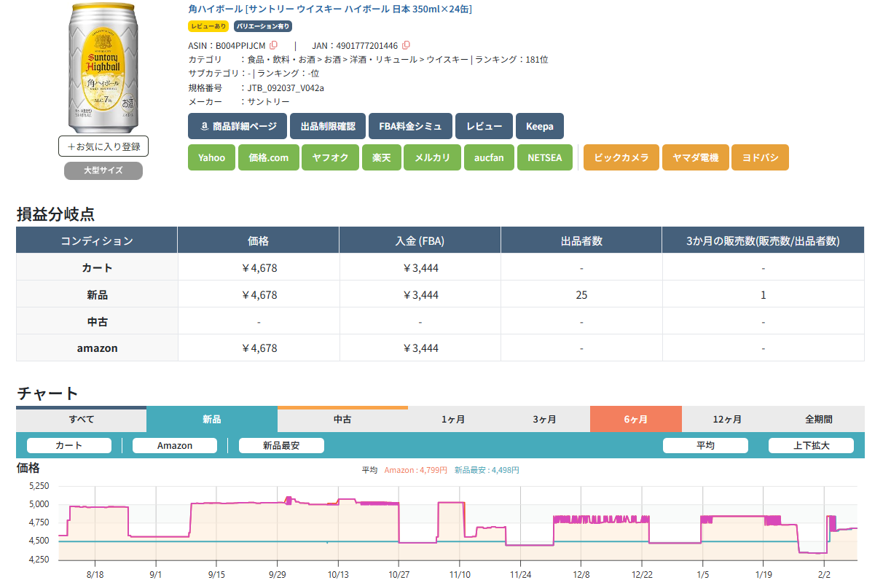Image resolution: width=883 pixels, height=588 pixels.
Task: Select the 3ヶ月 period tab
Action: [x=544, y=420]
